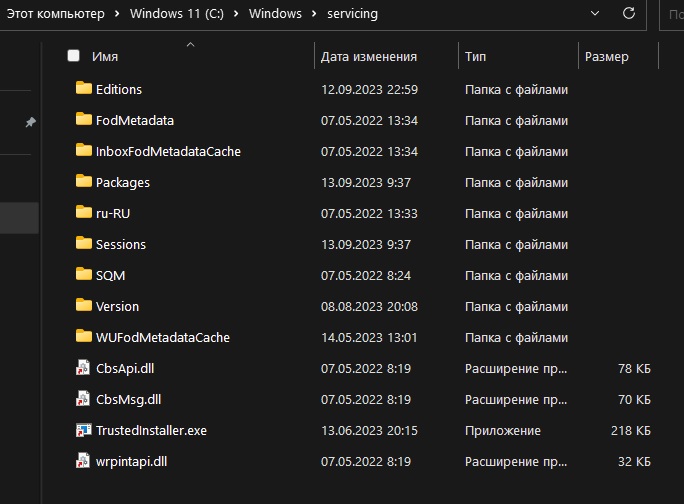Sort by the Тип column header
This screenshot has width=684, height=504.
(476, 57)
